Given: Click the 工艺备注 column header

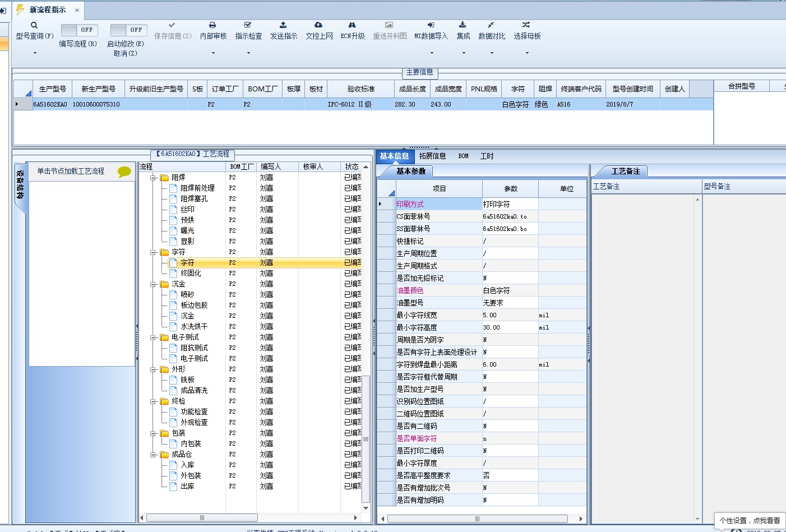Looking at the screenshot, I should pos(646,187).
